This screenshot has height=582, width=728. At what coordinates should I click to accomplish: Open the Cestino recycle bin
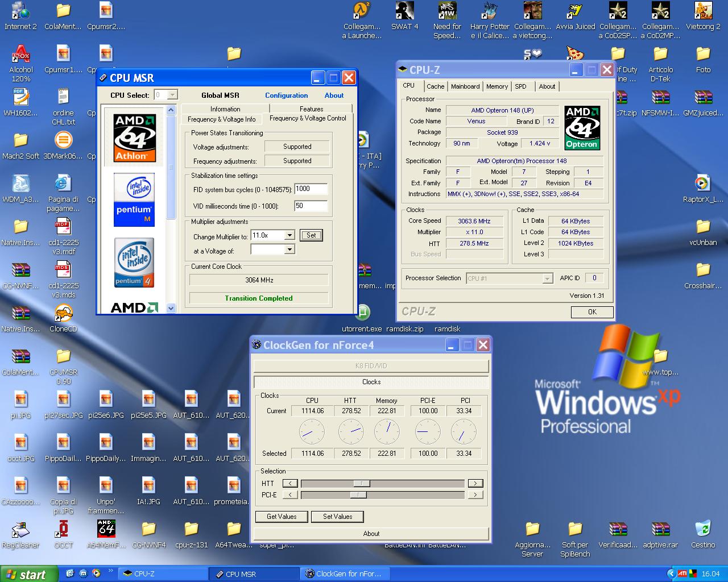703,535
